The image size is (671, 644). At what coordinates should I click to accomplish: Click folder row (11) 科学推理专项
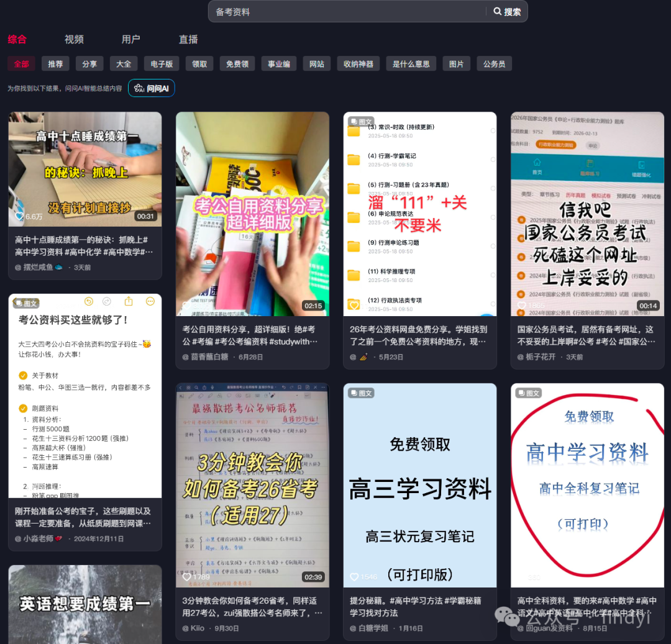click(420, 275)
